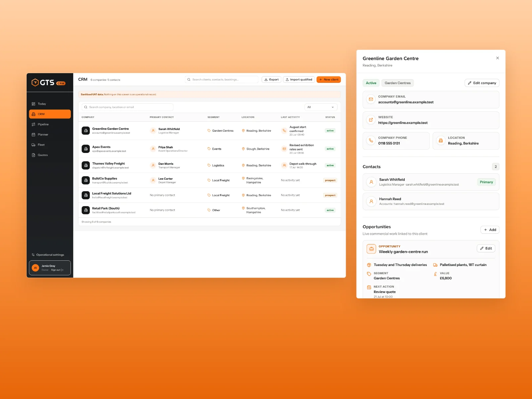Image resolution: width=532 pixels, height=399 pixels.
Task: Open the All status filter dropdown
Action: tap(321, 107)
